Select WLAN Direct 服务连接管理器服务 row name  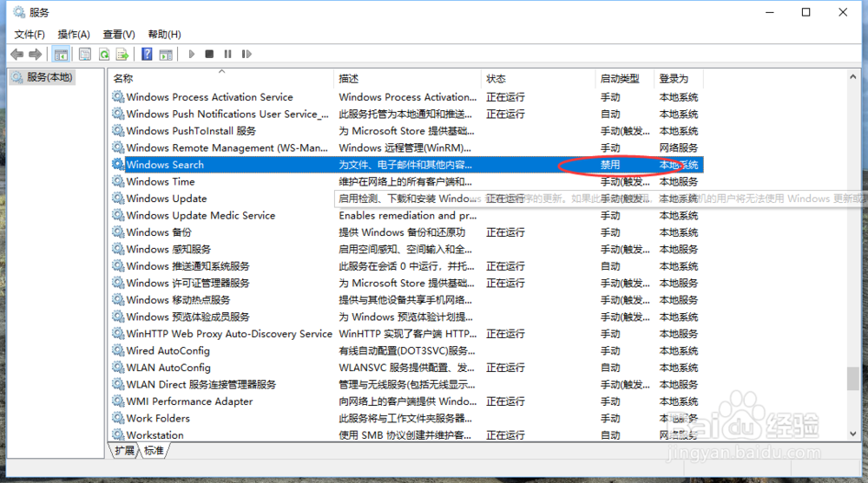point(201,384)
